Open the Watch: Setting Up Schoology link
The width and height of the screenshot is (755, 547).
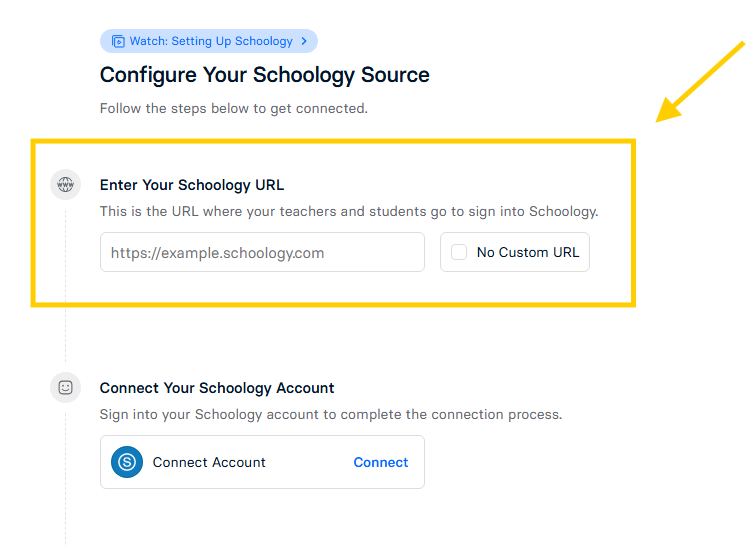(209, 41)
